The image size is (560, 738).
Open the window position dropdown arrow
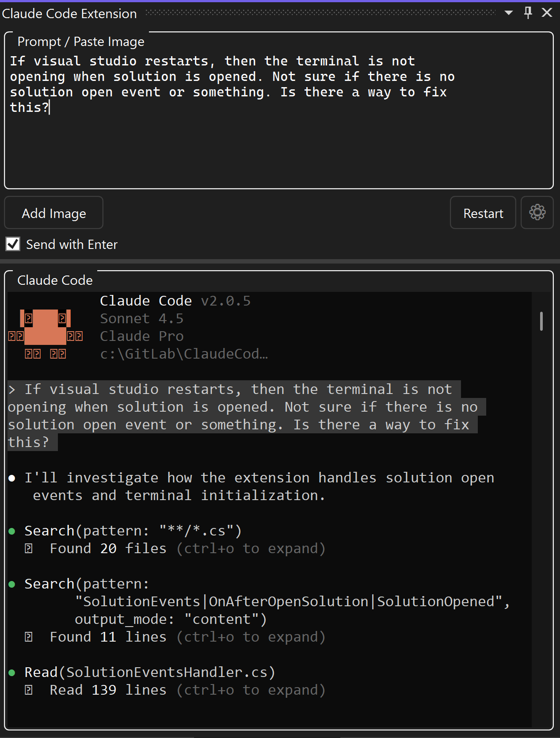(x=509, y=13)
